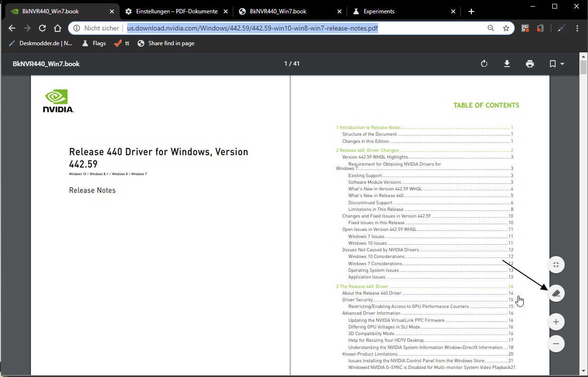
Task: Close the Experiments tab
Action: pyautogui.click(x=453, y=11)
